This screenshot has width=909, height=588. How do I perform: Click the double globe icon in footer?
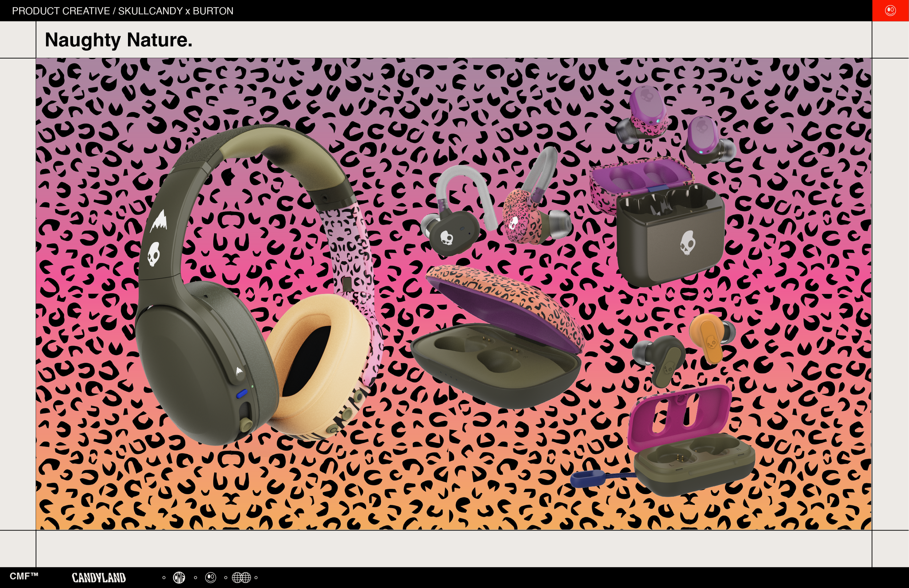pyautogui.click(x=241, y=577)
